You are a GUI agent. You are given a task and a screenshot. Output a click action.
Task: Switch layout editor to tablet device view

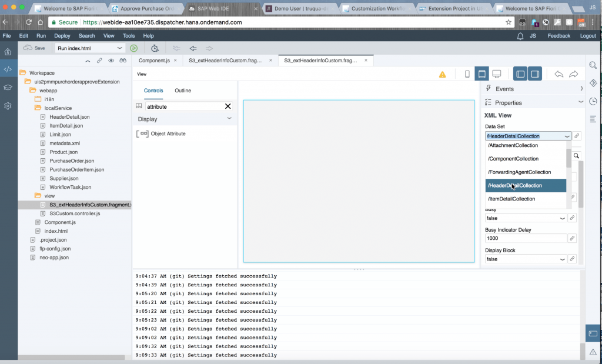[482, 74]
